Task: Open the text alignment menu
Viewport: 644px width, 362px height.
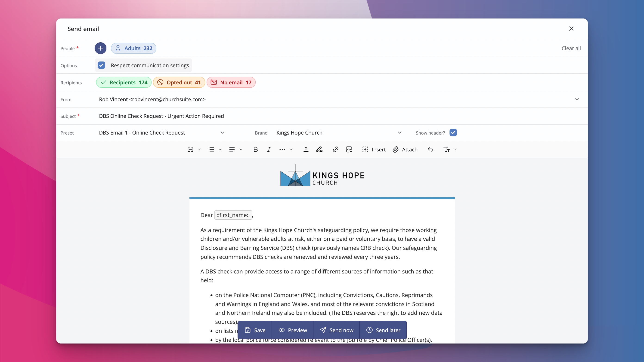Action: 232,149
